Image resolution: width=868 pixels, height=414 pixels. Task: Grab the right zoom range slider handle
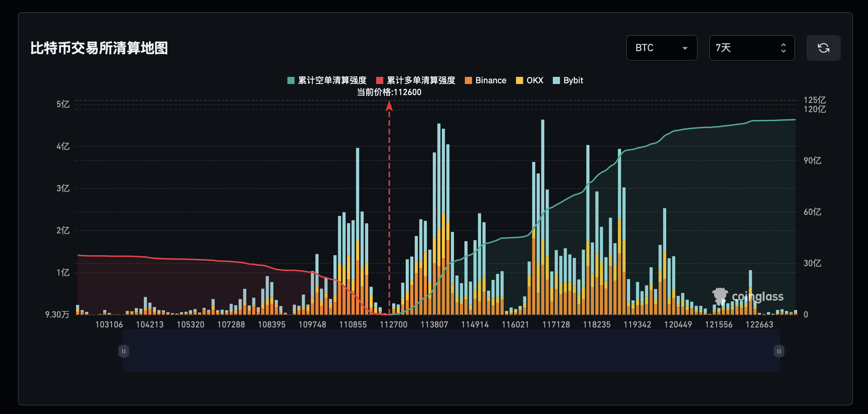(x=779, y=351)
